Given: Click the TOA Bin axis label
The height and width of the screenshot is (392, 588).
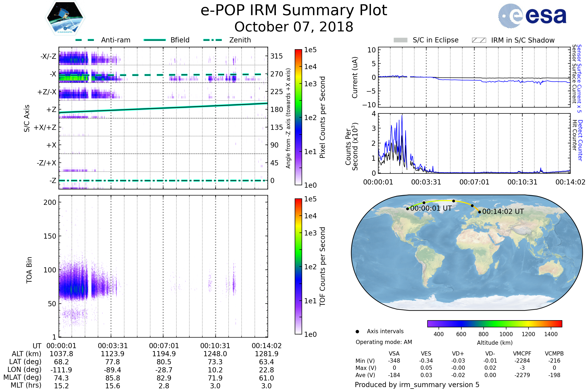Looking at the screenshot, I should coord(29,270).
